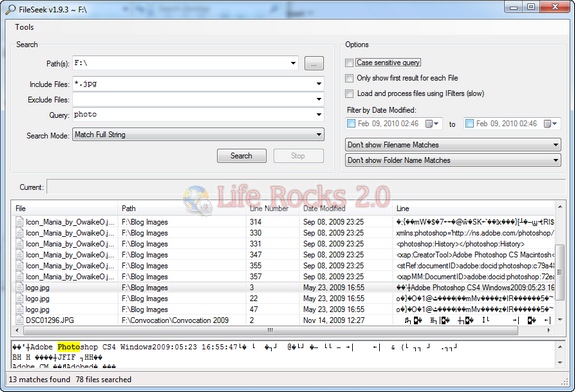Sort results by Line Number column header

point(272,208)
